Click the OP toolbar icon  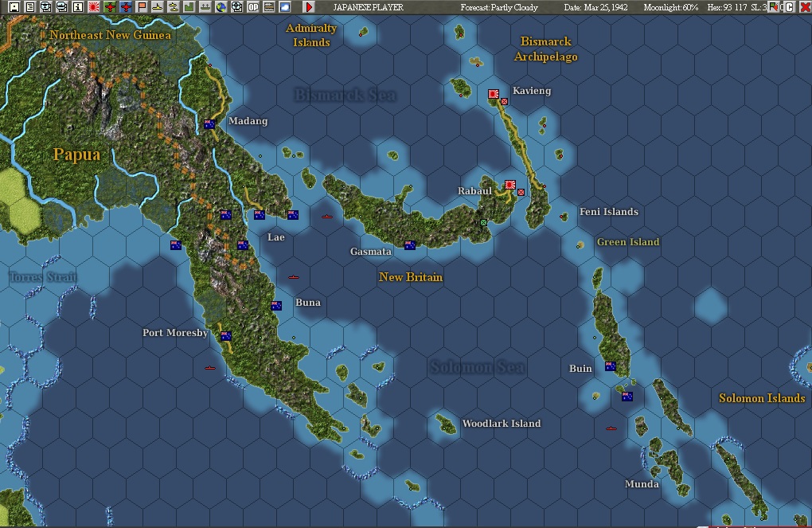(x=255, y=7)
